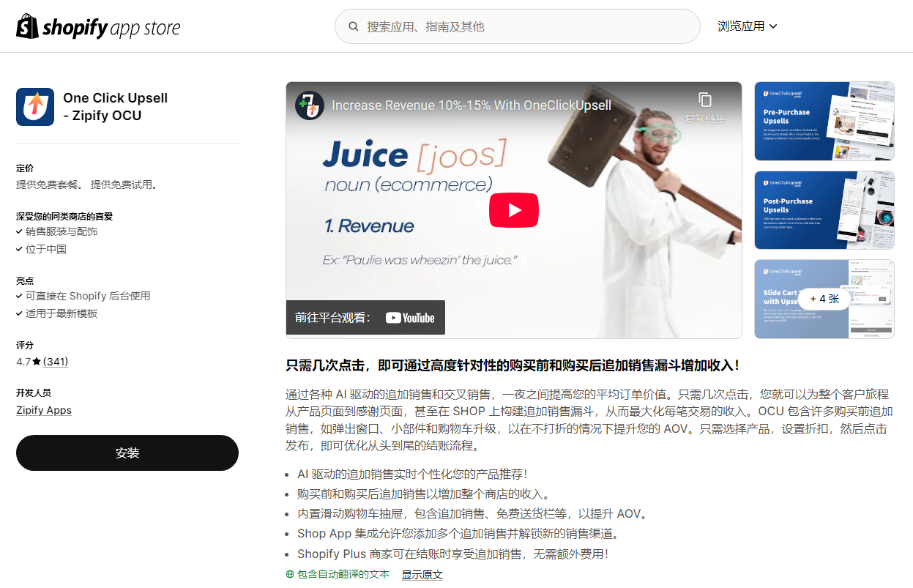Image resolution: width=913 pixels, height=588 pixels.
Task: Click bullet AI 驱动的追加销售实时个性化
Action: [412, 475]
